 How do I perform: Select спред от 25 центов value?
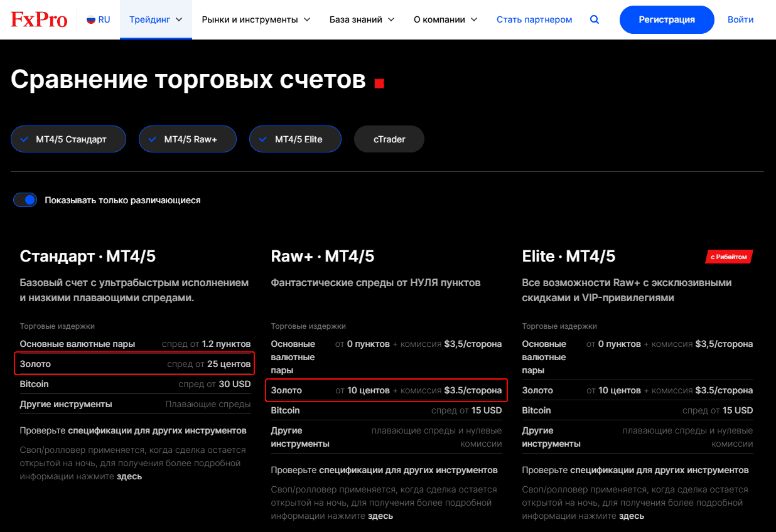(209, 364)
